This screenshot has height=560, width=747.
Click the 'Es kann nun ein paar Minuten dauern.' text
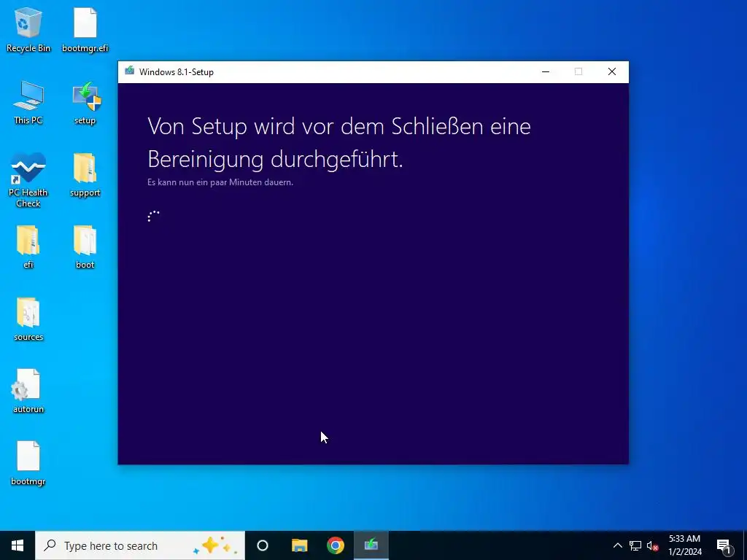(220, 182)
